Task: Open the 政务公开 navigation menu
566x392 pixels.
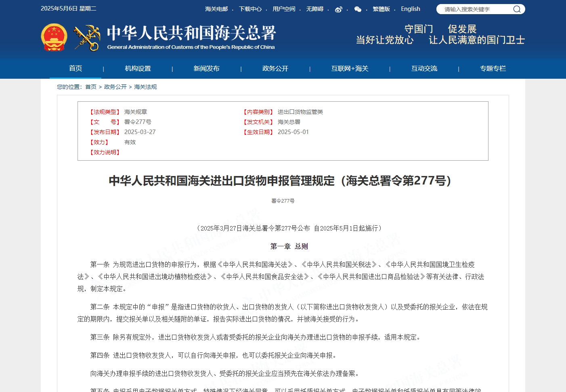Action: (x=275, y=69)
